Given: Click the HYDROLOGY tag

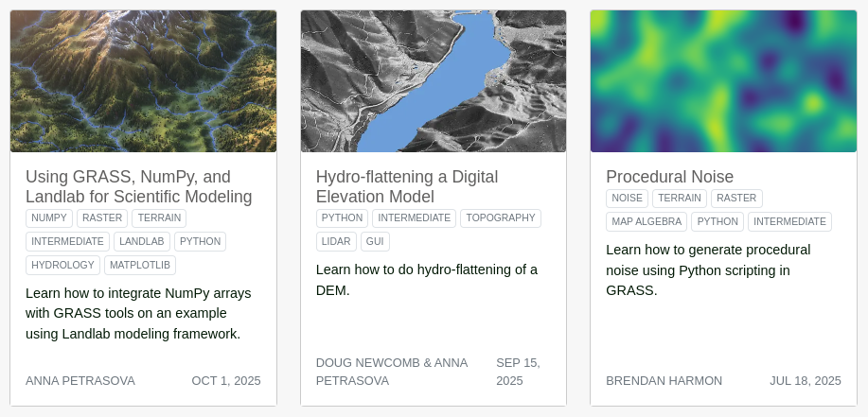Looking at the screenshot, I should click(62, 265).
